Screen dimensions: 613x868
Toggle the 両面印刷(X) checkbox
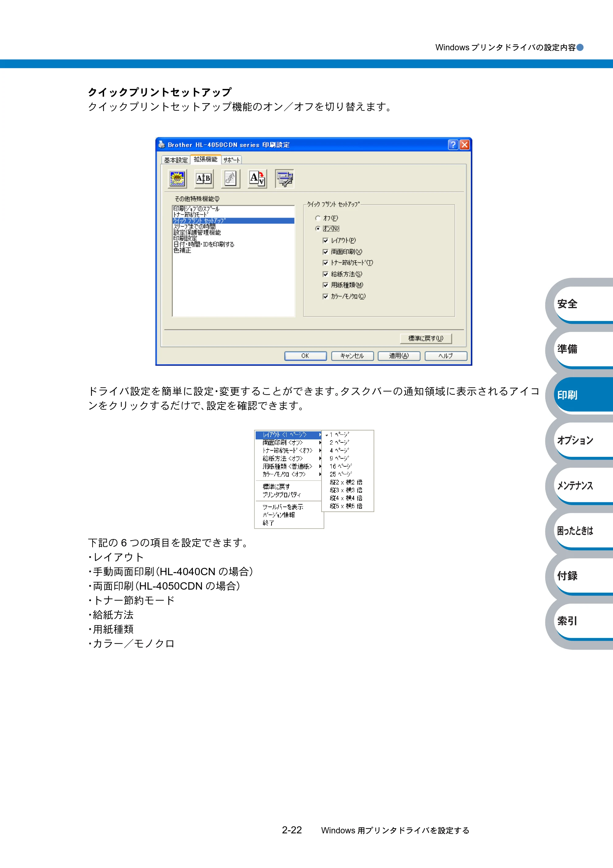326,252
